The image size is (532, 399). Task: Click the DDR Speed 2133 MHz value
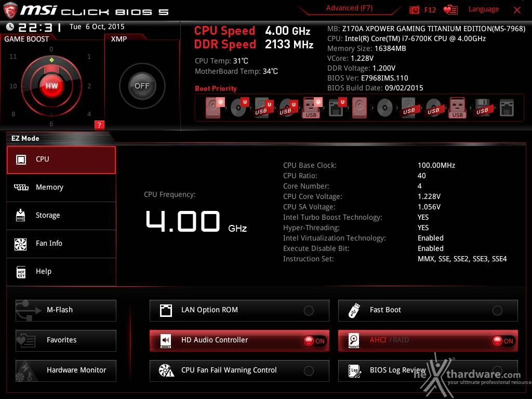[289, 44]
